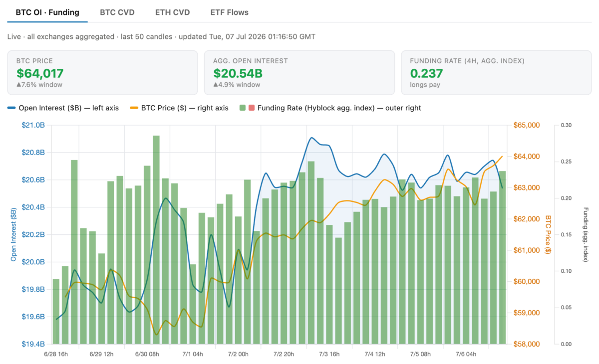The image size is (599, 364).
Task: Click the 7/6 04h x-axis label
Action: click(467, 354)
